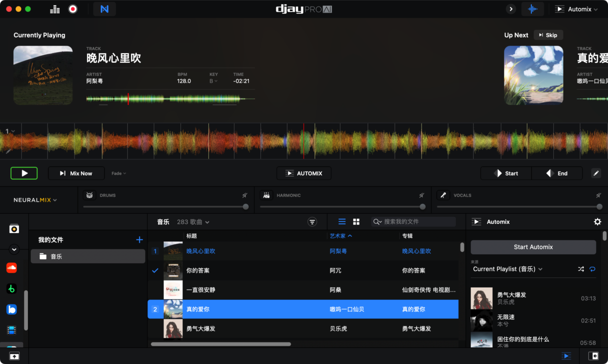Click the 搜索我的文件 search field
Screen dimensions: 608x364
click(x=413, y=222)
